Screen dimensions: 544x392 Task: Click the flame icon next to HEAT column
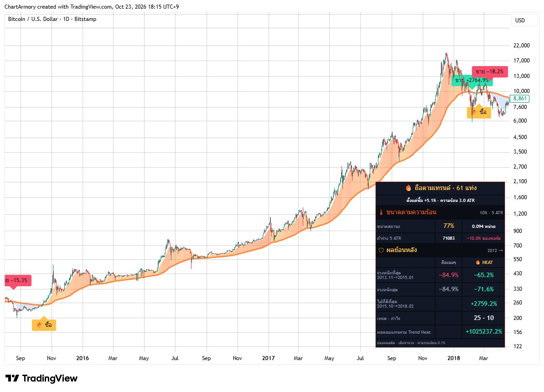[x=478, y=262]
